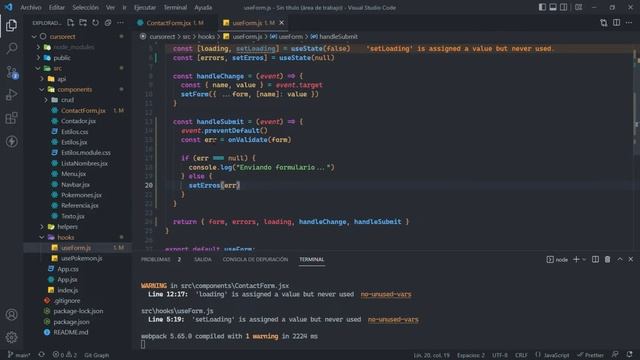Screen dimensions: 640x360
Task: Open package.json in file tree
Action: [x=71, y=322]
